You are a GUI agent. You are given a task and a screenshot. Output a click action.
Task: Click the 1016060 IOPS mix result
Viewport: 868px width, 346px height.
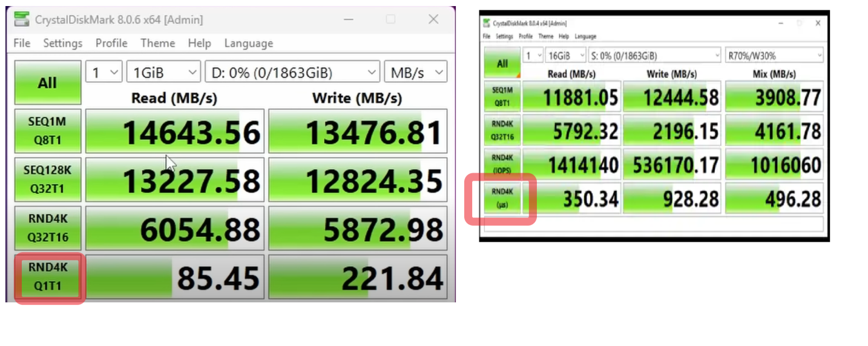(774, 164)
